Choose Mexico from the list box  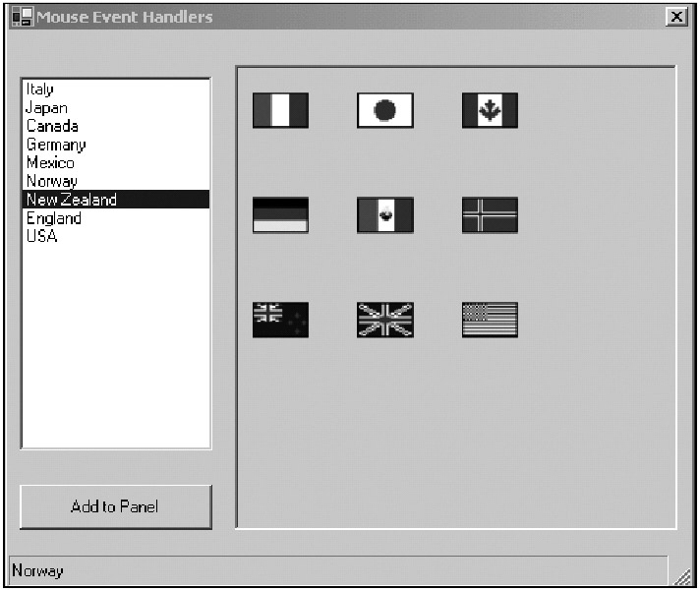coord(50,163)
